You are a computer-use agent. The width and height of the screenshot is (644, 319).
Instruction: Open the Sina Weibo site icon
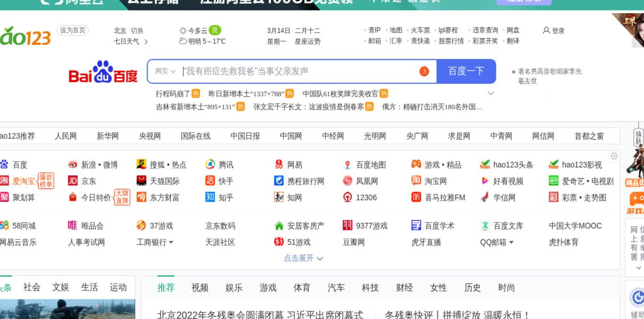point(73,165)
